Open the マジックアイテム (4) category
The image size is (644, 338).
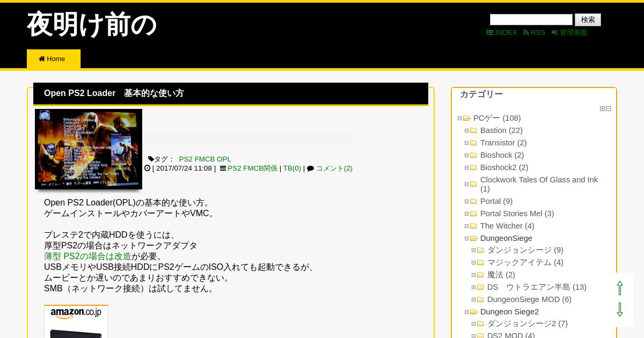click(x=525, y=262)
